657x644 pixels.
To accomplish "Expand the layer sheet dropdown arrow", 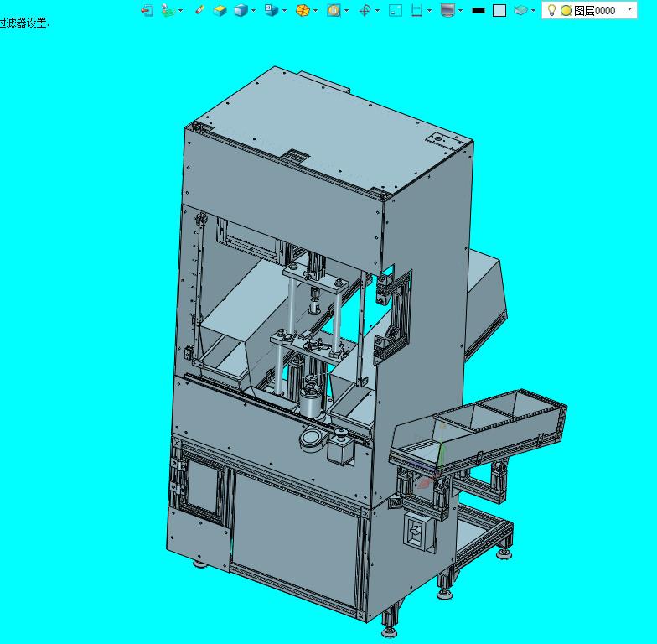I will 533,10.
